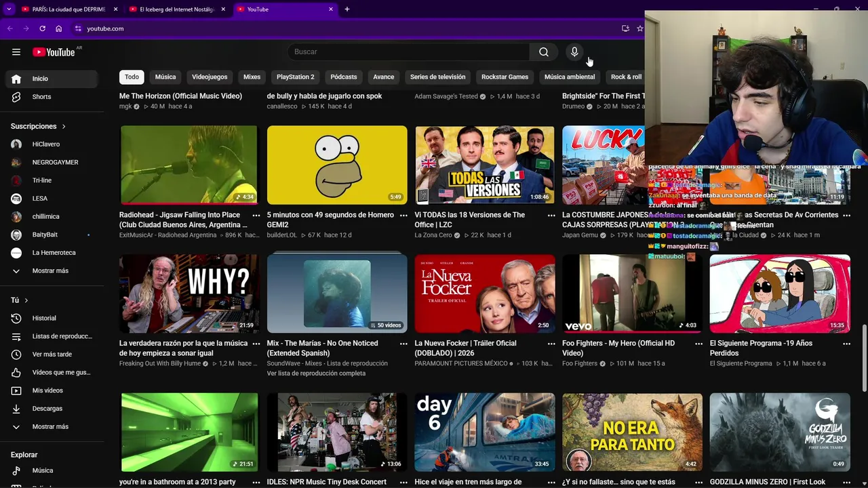Open new browser tab with plus button

click(x=347, y=9)
